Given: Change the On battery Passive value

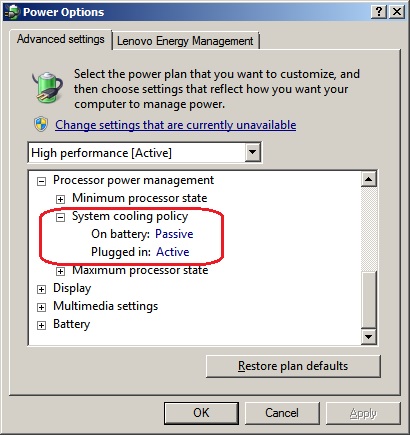Looking at the screenshot, I should 174,234.
